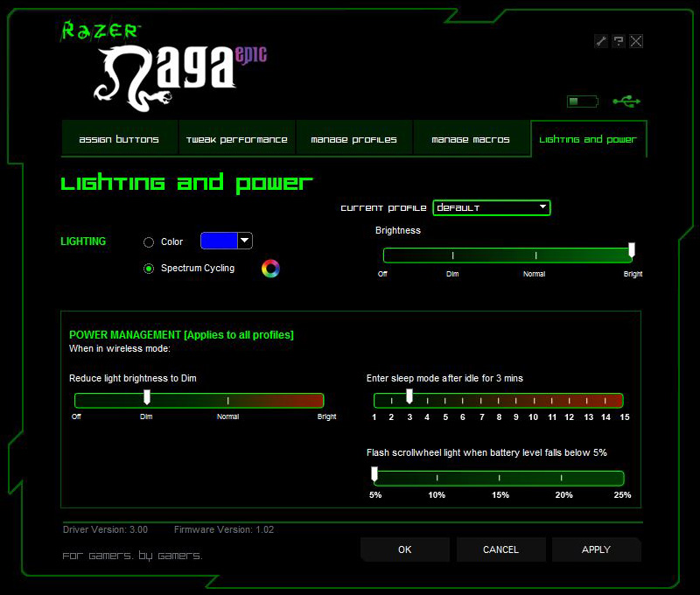Set reduce light brightness slider to Normal
This screenshot has height=595, width=700.
coord(228,401)
